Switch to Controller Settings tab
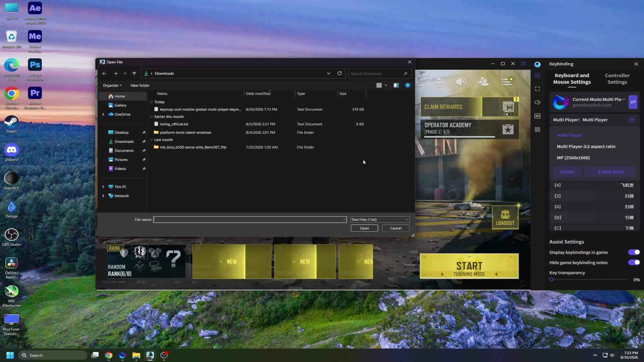 pos(617,79)
